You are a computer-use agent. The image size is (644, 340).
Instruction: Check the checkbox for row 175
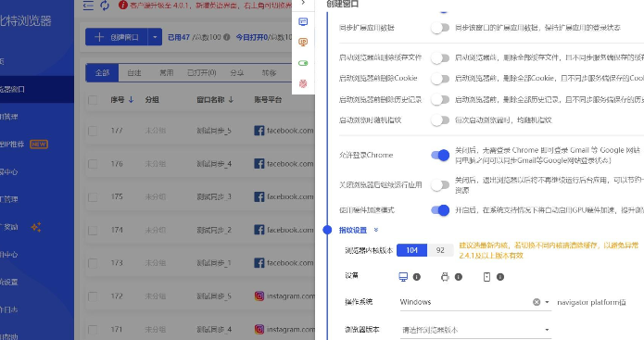[x=93, y=196]
